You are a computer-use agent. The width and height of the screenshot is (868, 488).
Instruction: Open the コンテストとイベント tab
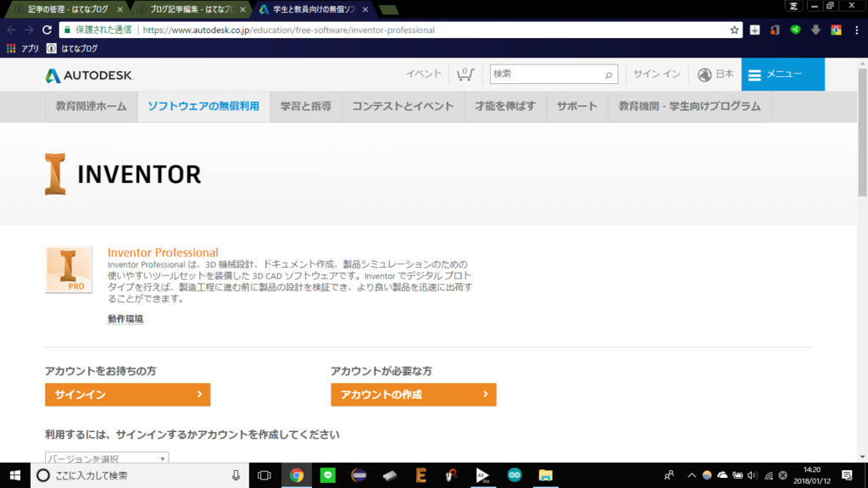pyautogui.click(x=403, y=106)
